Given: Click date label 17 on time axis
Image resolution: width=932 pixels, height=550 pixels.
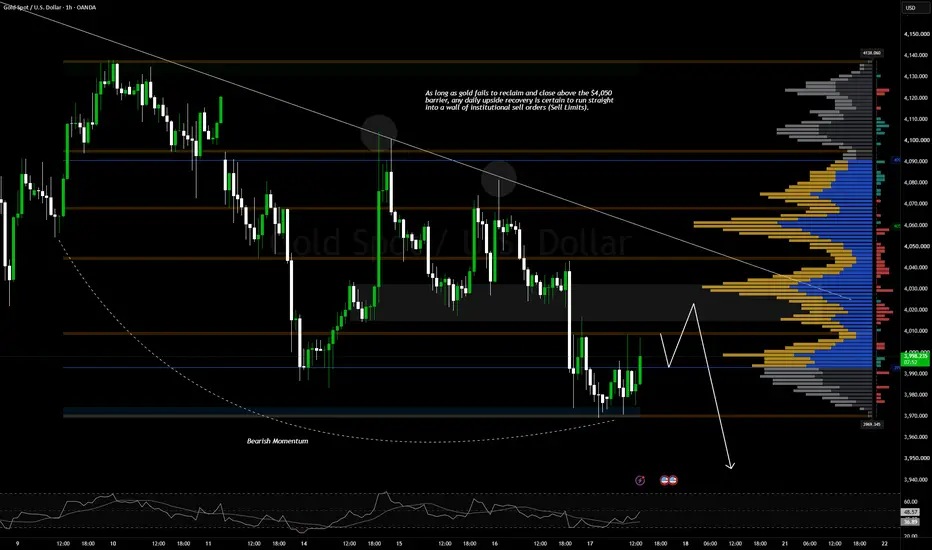Looking at the screenshot, I should [590, 543].
